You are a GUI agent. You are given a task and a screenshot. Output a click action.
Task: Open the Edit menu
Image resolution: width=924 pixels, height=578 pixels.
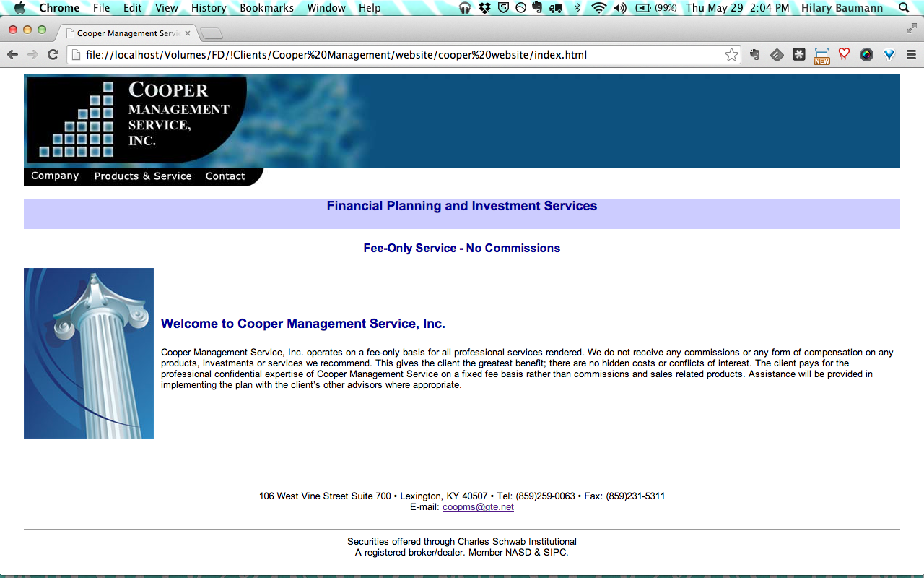(x=132, y=8)
